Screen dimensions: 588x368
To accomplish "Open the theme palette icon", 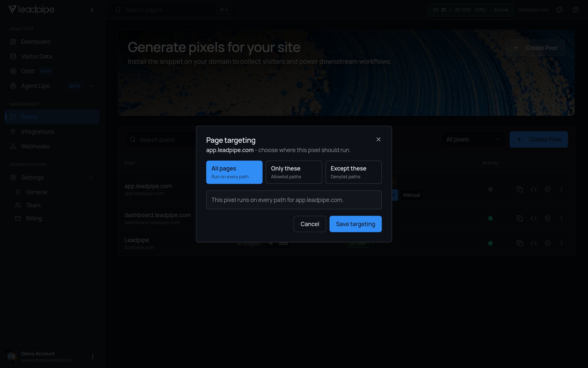I will click(559, 10).
